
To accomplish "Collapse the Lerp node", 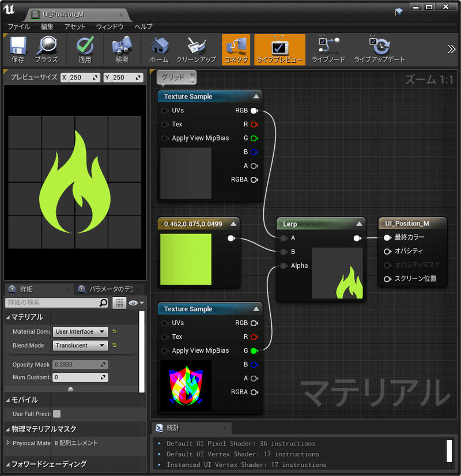I will click(359, 224).
